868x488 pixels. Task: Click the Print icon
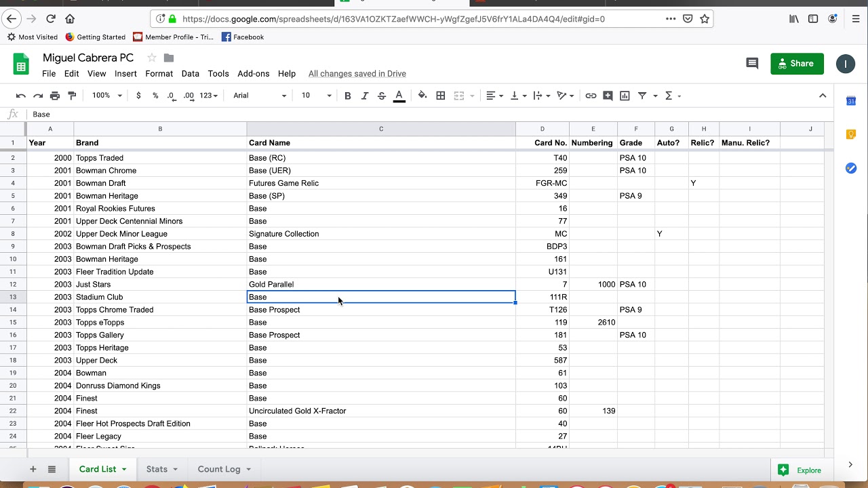point(55,96)
